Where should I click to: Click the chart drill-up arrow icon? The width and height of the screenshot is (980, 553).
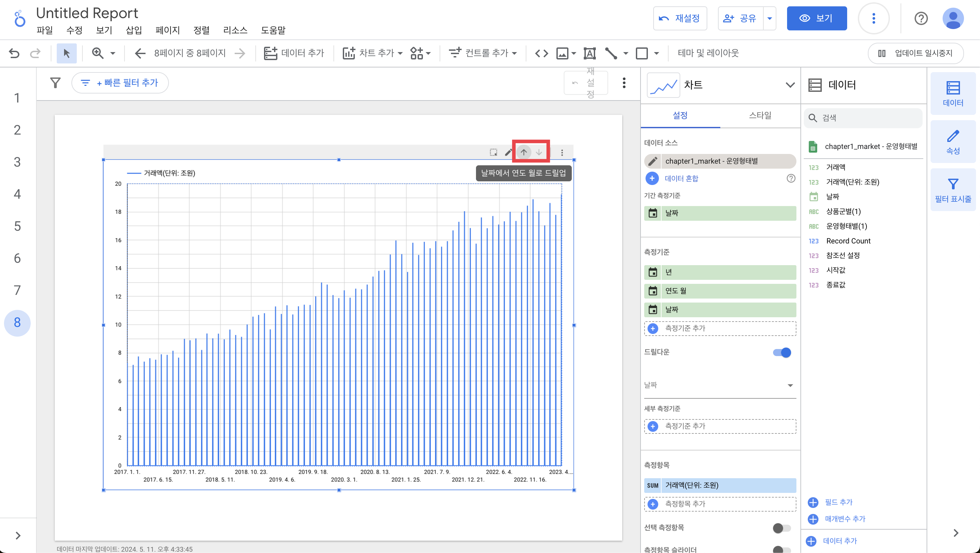point(524,152)
